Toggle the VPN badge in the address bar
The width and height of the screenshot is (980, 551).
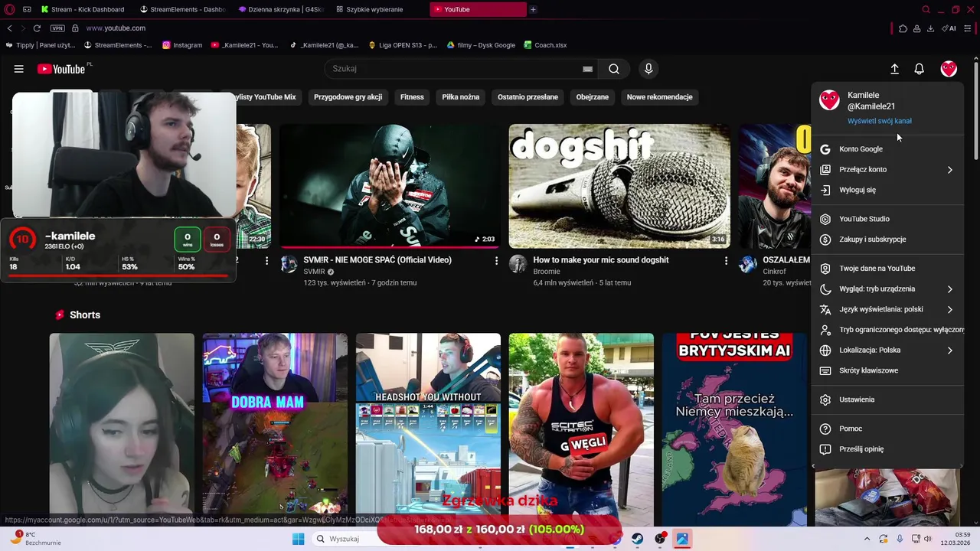57,28
